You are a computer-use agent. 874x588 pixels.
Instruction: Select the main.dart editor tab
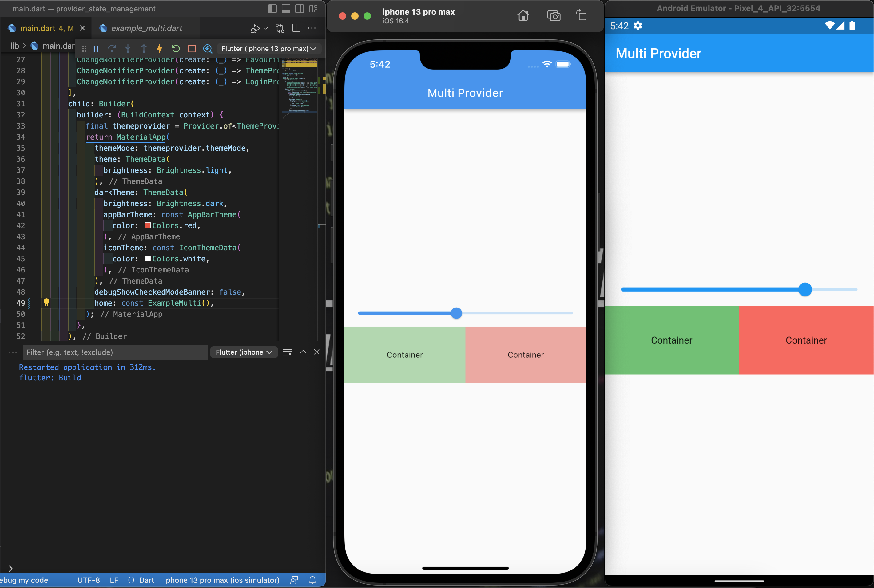pyautogui.click(x=41, y=28)
